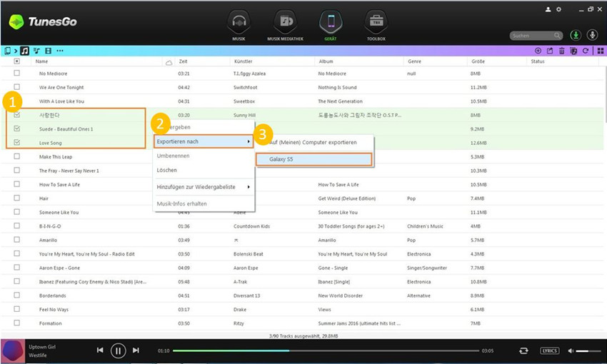
Task: Uncheck the Suede - Beautiful Ones 1 checkbox
Action: [x=16, y=128]
